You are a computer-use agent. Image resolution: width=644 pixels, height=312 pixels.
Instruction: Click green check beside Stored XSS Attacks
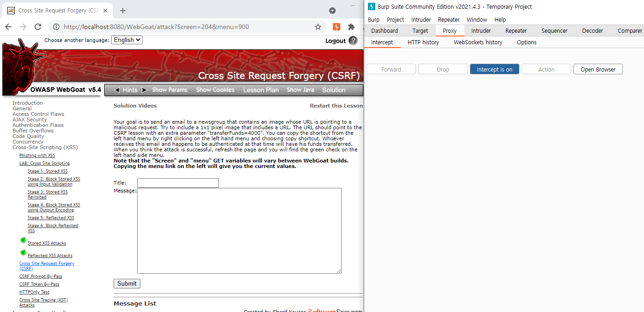tap(23, 240)
